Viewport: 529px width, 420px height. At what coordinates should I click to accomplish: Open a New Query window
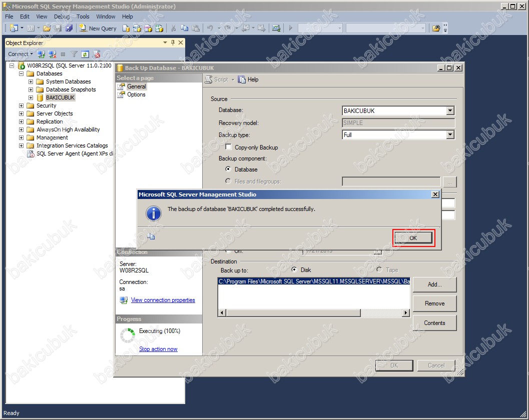click(x=98, y=28)
